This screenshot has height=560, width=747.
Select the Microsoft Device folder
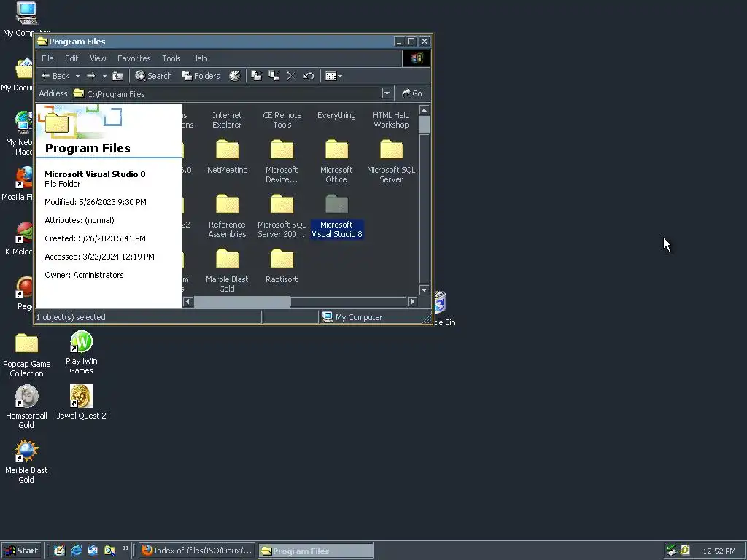tap(282, 161)
